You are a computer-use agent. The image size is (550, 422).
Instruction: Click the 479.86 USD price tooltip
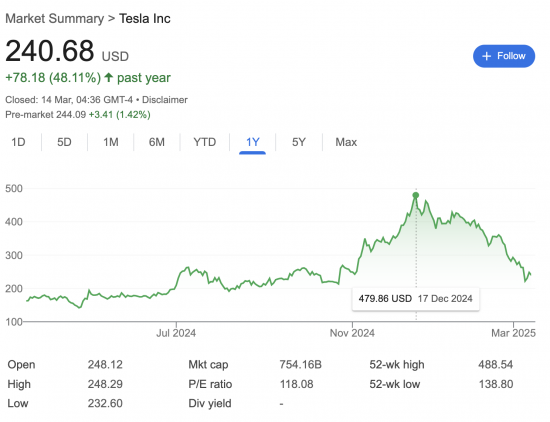click(x=416, y=299)
